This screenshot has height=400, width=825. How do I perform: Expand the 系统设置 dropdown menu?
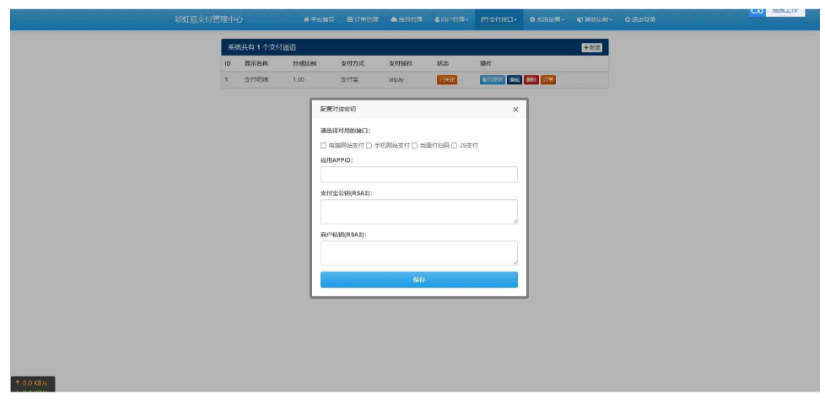(x=547, y=19)
